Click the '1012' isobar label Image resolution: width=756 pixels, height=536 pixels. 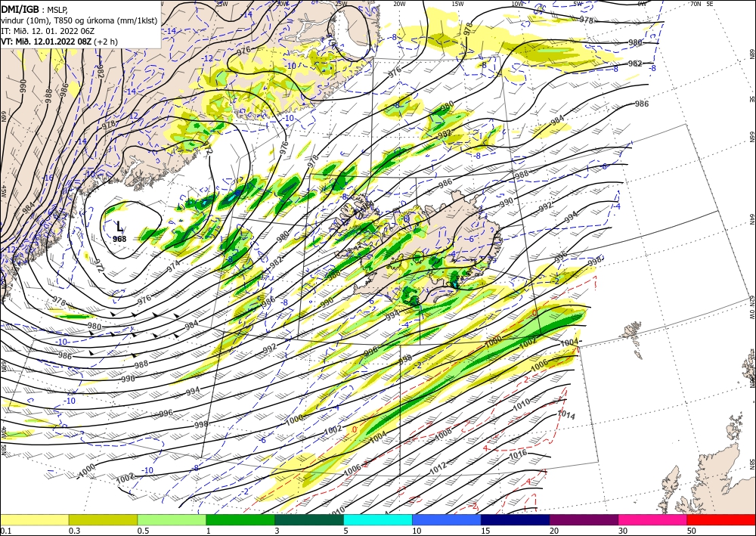[438, 466]
